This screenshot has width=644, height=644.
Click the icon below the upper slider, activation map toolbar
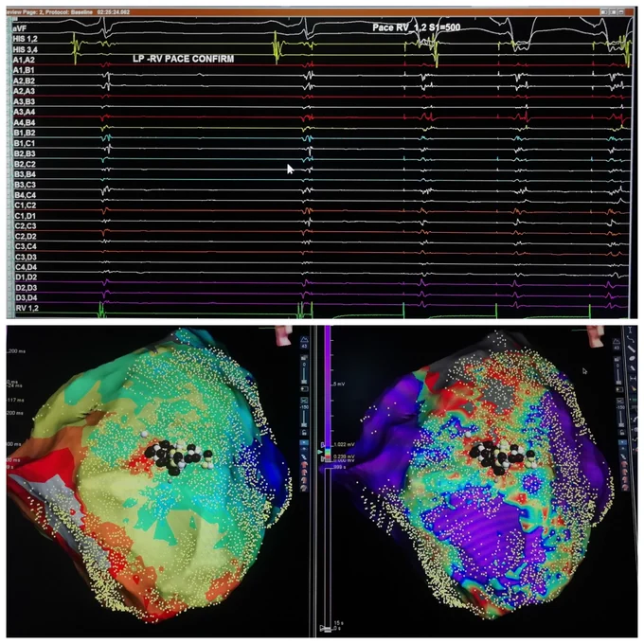(x=304, y=389)
